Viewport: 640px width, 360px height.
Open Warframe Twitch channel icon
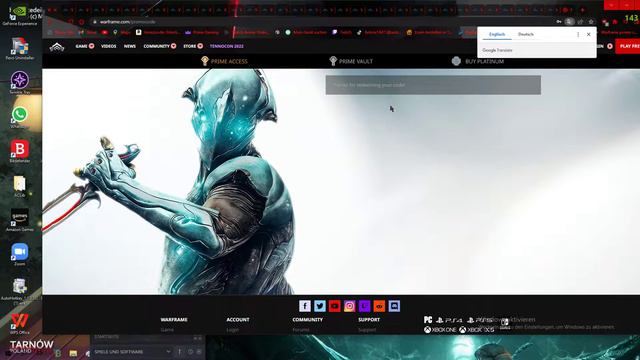(364, 306)
